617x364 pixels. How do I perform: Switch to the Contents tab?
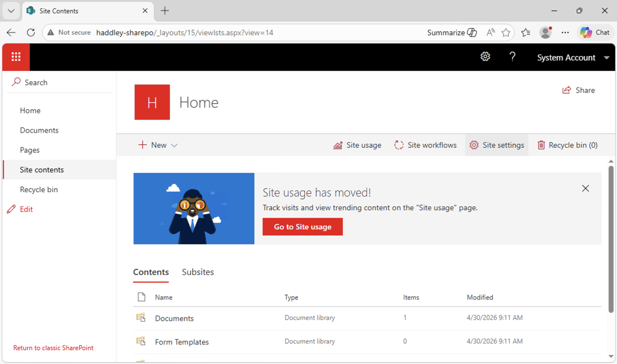coord(151,272)
